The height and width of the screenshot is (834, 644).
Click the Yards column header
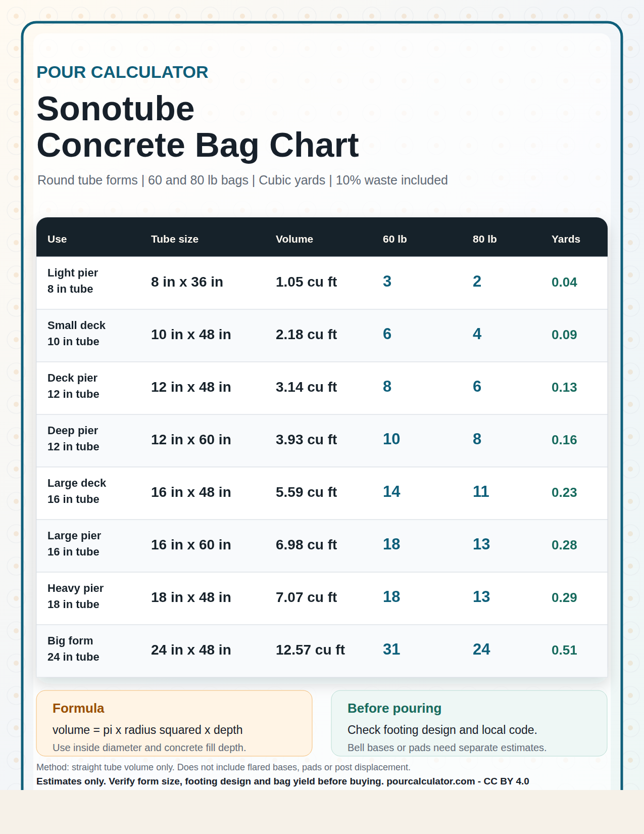coord(566,239)
